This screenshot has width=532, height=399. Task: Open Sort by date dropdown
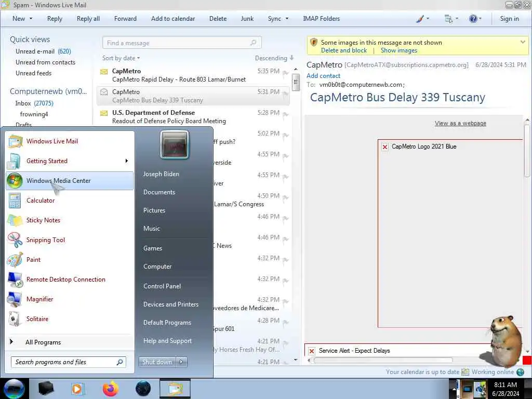point(121,58)
